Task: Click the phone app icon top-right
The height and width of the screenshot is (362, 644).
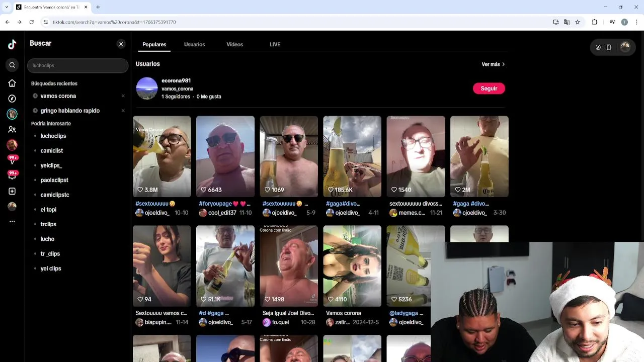Action: pyautogui.click(x=609, y=47)
